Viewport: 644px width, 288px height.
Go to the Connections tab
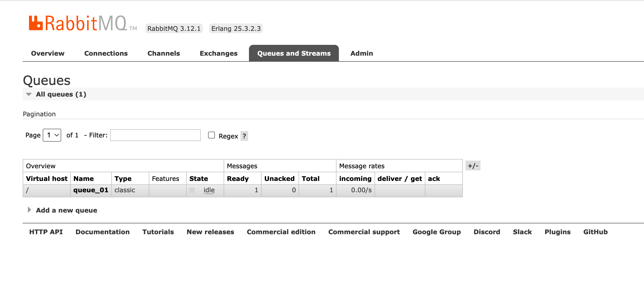[x=106, y=53]
